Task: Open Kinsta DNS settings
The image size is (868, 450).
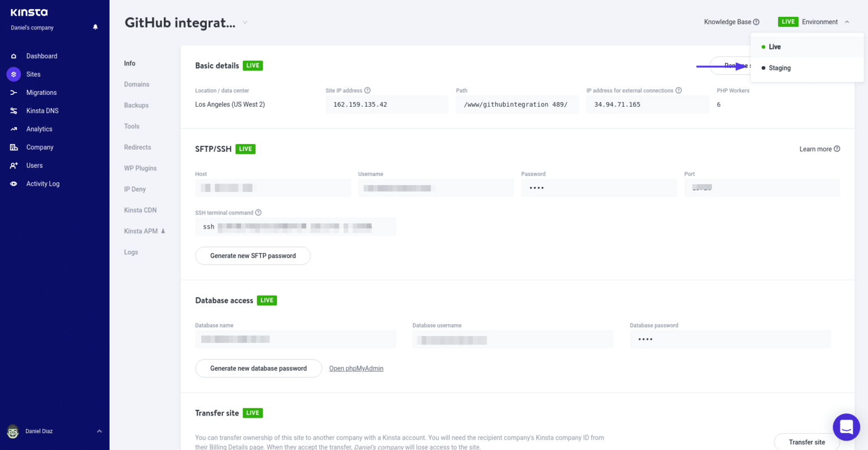Action: coord(41,110)
